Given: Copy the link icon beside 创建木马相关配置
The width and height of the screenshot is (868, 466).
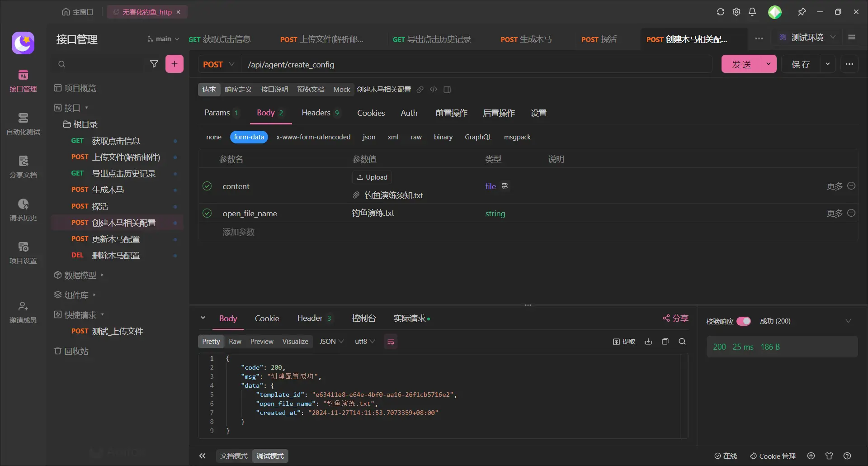Looking at the screenshot, I should pos(420,90).
